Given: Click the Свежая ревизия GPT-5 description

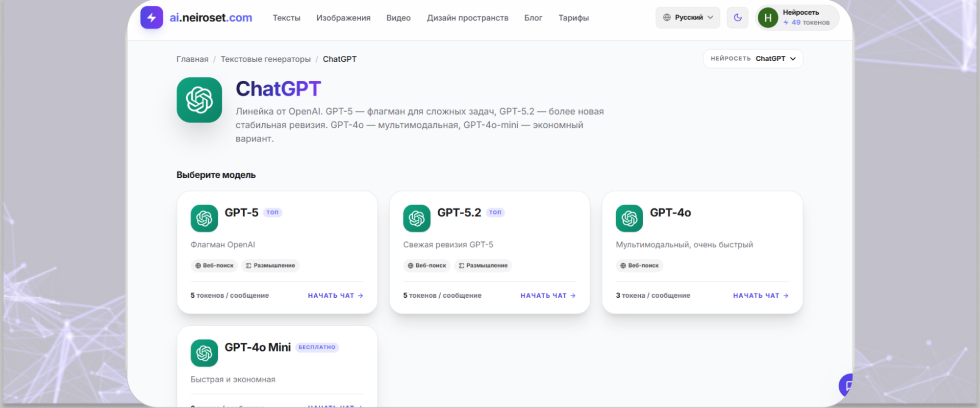Looking at the screenshot, I should (448, 244).
